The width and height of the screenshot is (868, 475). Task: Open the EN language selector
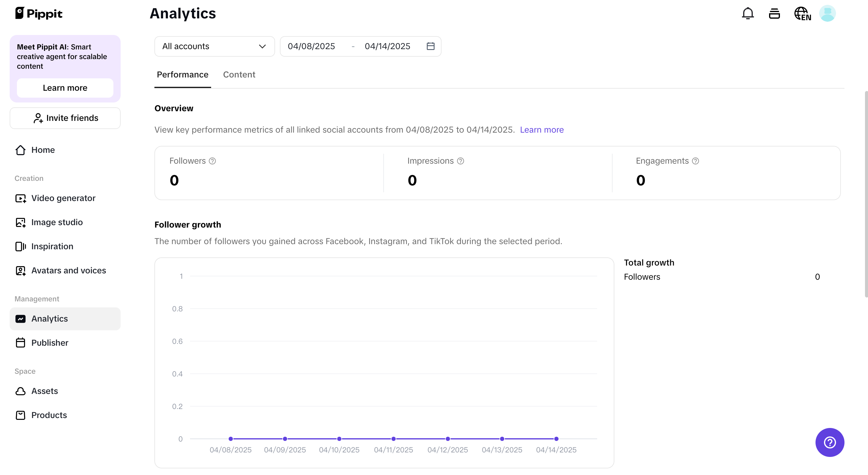(802, 13)
